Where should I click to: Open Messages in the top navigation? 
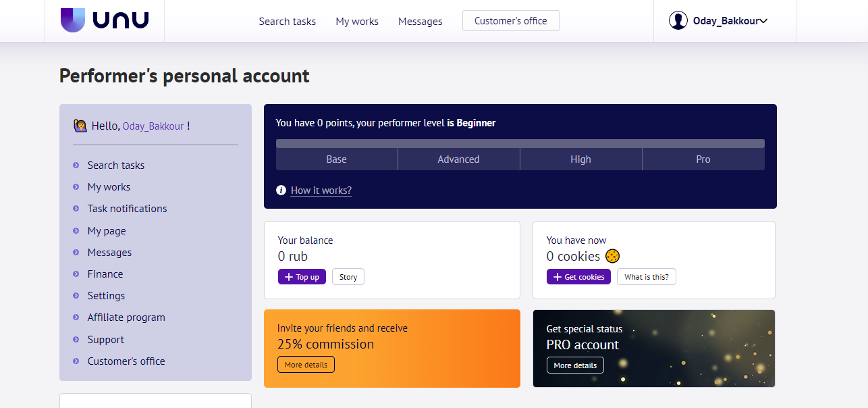(x=420, y=22)
